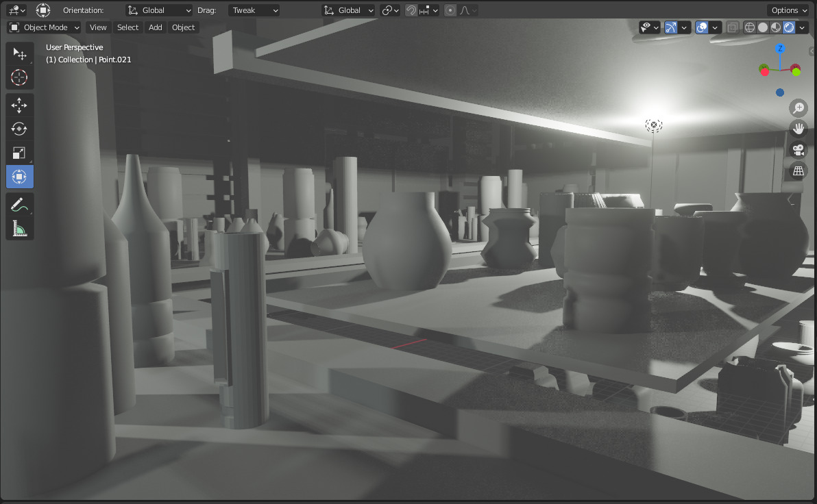Toggle viewport gizmos display
This screenshot has width=817, height=504.
click(x=671, y=27)
